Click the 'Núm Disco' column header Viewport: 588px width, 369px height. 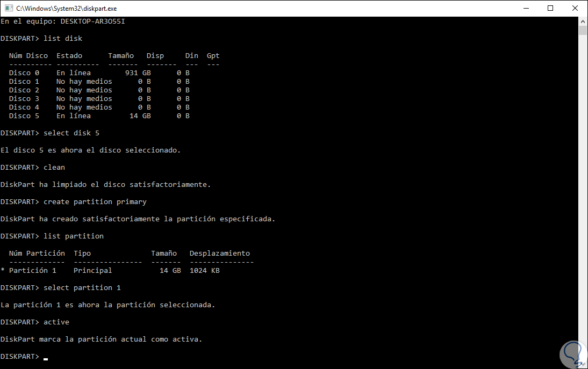point(28,56)
